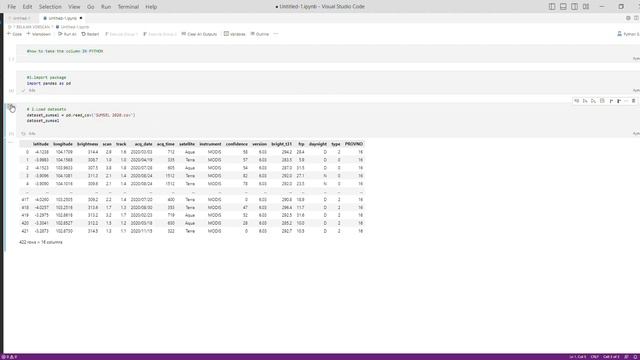Open the Help menu
This screenshot has width=640, height=360.
(x=151, y=7)
